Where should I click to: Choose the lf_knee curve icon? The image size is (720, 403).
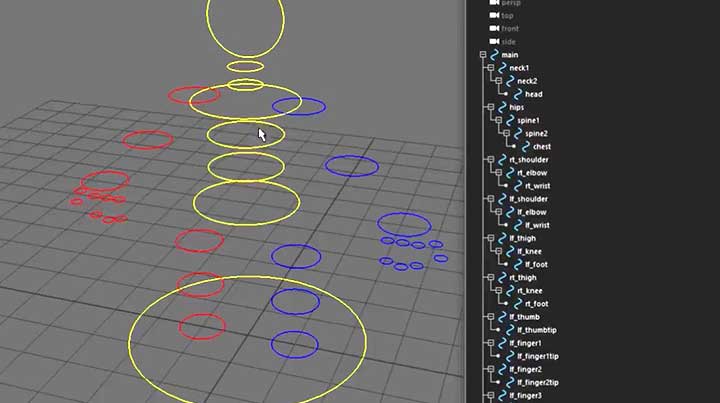point(510,251)
